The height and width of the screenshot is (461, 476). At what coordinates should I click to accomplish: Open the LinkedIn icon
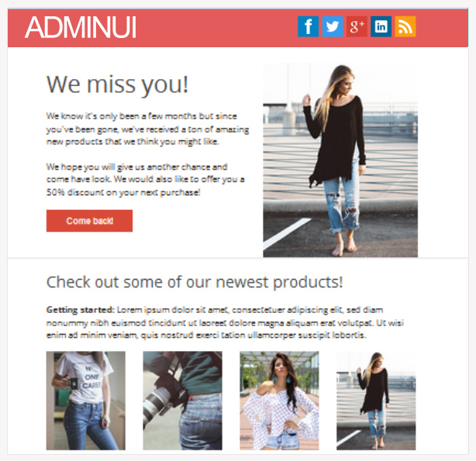tap(381, 26)
